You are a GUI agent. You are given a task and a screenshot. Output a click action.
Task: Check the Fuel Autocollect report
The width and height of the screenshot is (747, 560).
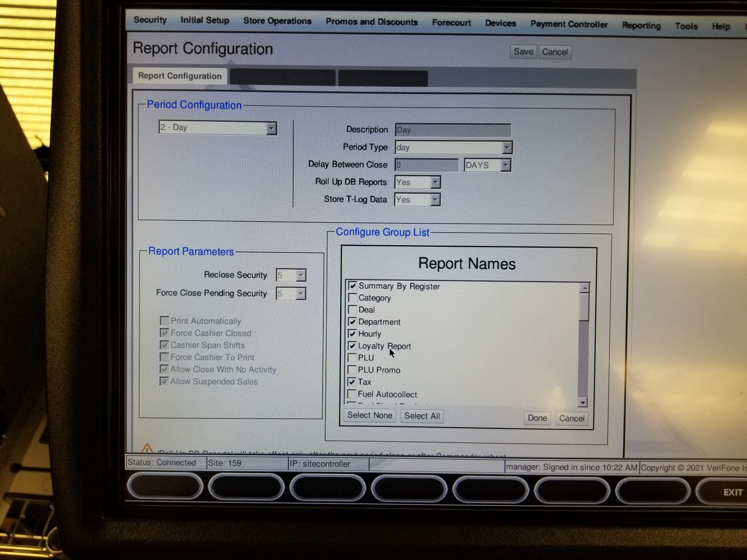tap(351, 394)
